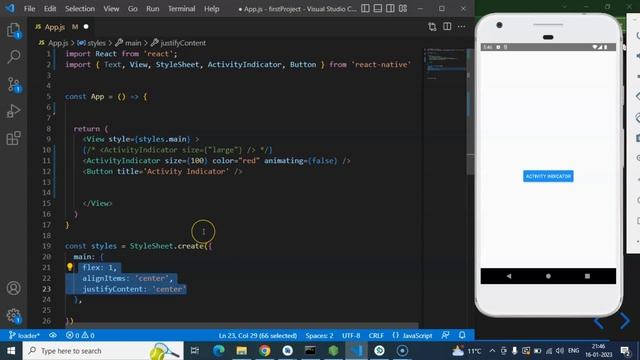This screenshot has width=640, height=360.
Task: Click synchronize changes icon in status bar
Action: point(53,336)
